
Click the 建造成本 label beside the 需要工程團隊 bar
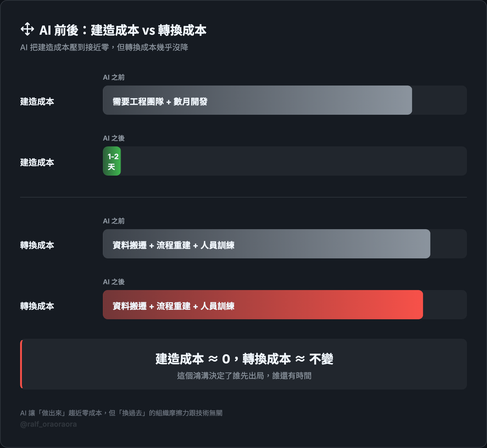(x=37, y=101)
